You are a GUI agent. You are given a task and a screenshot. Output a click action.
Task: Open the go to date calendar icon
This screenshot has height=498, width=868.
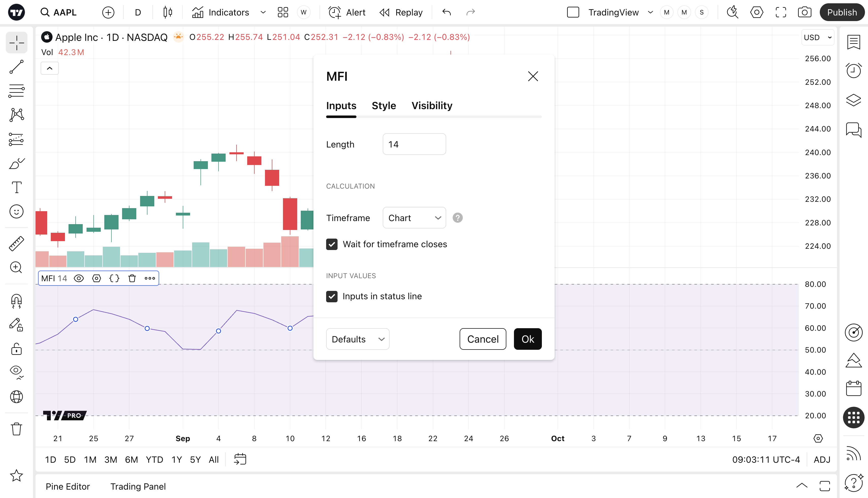pos(240,459)
